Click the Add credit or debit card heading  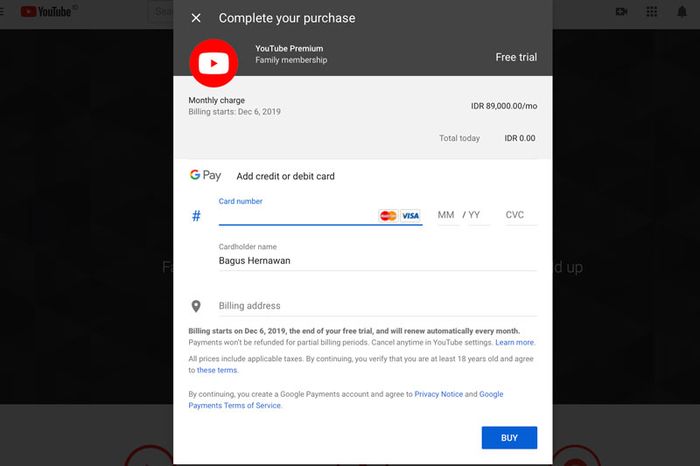click(285, 177)
